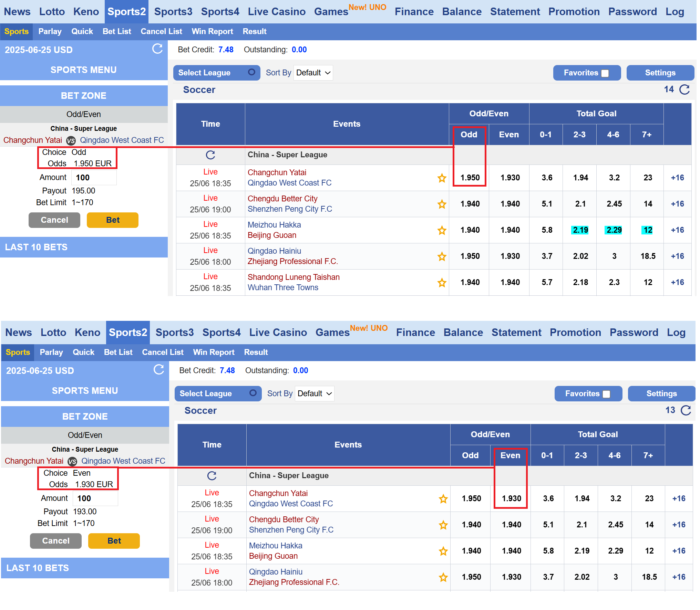Open Games New UNO tab in top navigation
Image resolution: width=700 pixels, height=610 pixels.
pos(350,10)
